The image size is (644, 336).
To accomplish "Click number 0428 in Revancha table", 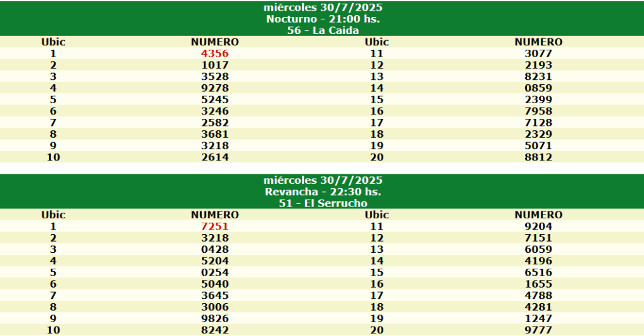I will tap(215, 249).
